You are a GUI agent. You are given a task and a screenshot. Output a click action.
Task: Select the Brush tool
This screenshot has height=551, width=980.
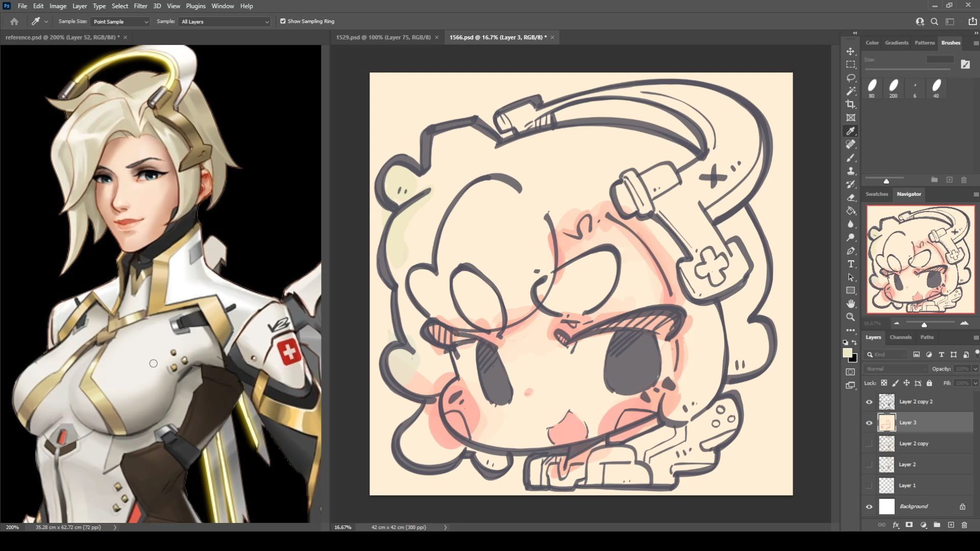coord(850,158)
